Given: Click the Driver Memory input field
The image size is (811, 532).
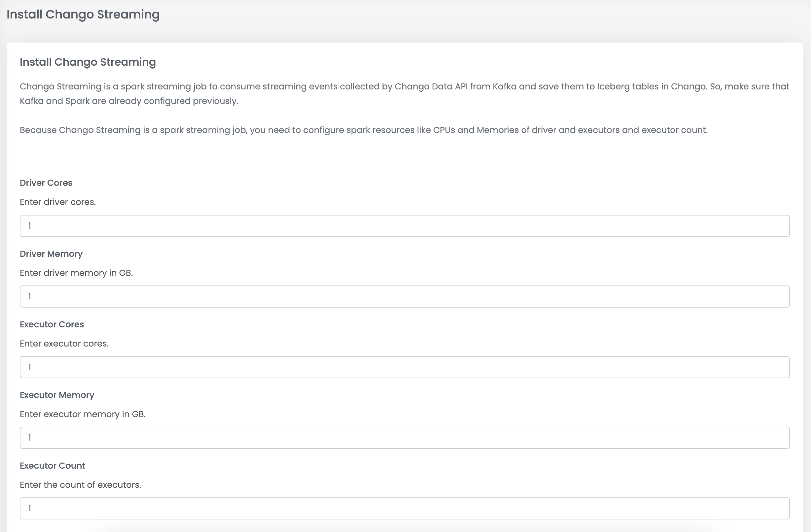Looking at the screenshot, I should (x=405, y=296).
